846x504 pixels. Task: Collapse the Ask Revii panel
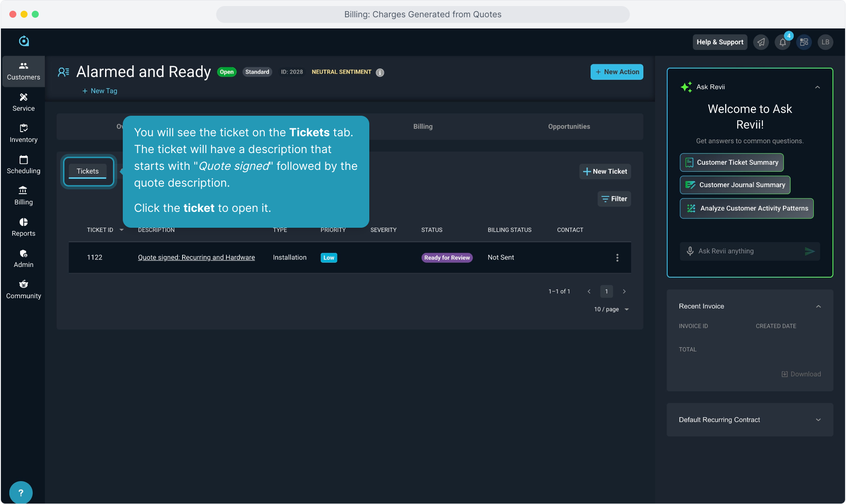pos(818,87)
